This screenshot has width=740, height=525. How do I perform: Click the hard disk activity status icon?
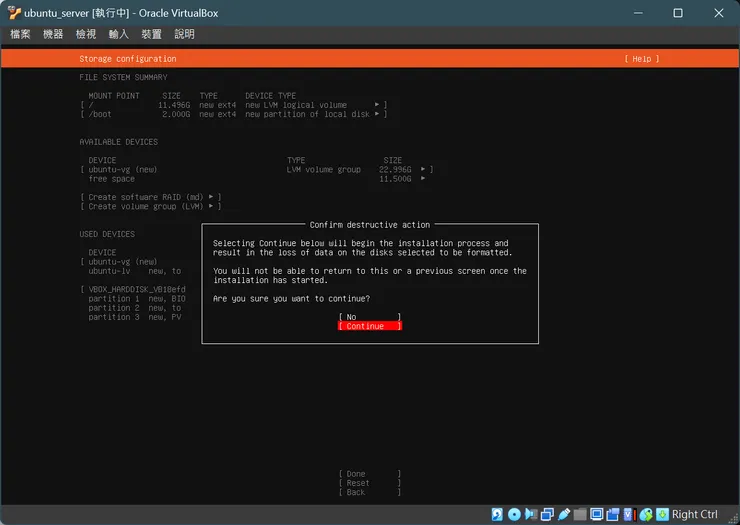pos(497,514)
